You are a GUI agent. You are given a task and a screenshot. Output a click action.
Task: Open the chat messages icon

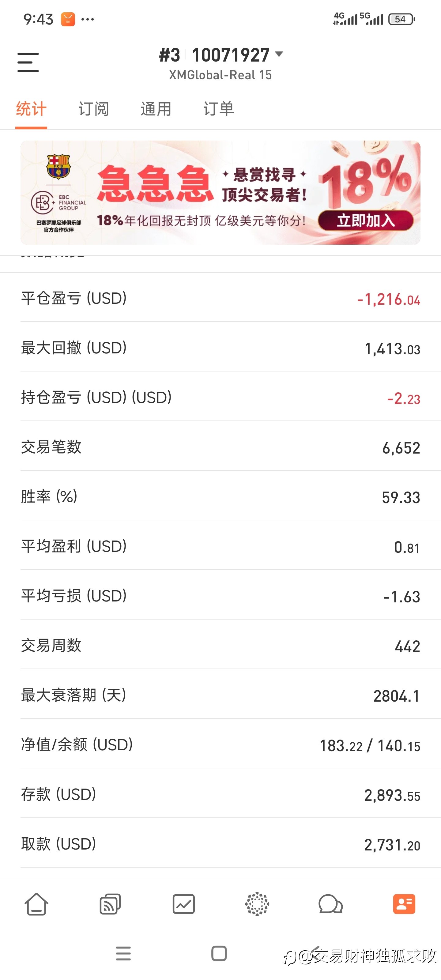[330, 904]
